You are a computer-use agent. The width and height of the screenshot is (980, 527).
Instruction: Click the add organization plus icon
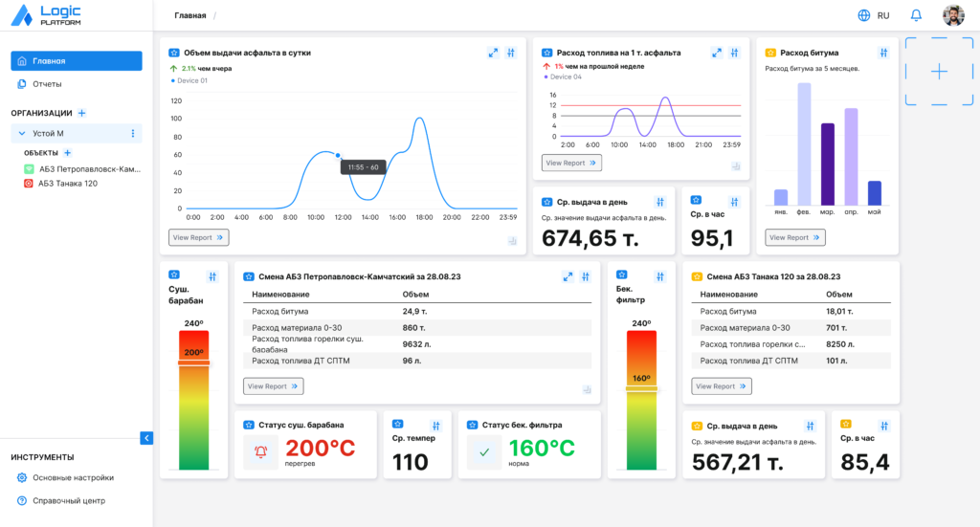pos(82,113)
